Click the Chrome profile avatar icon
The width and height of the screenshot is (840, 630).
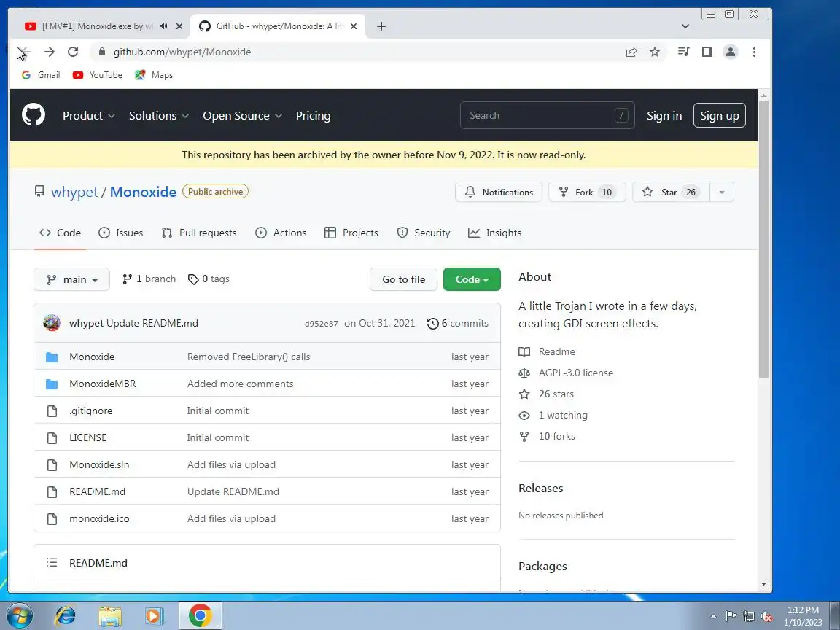[730, 52]
